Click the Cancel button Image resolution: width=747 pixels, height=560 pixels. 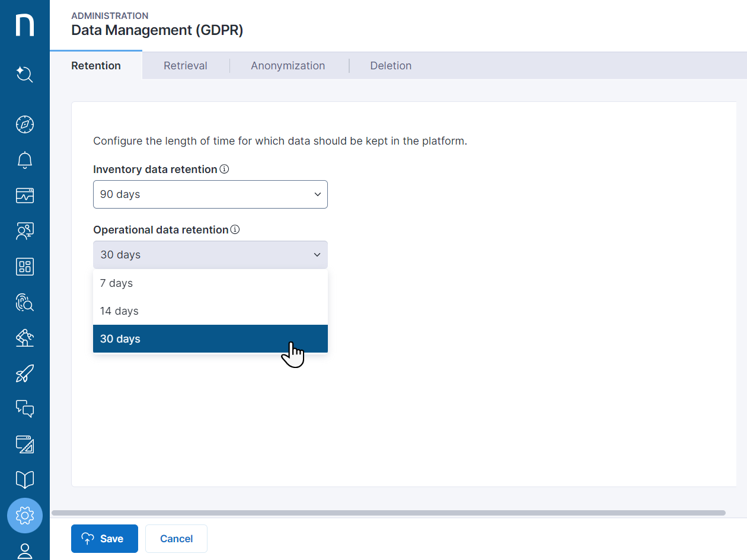pyautogui.click(x=176, y=539)
